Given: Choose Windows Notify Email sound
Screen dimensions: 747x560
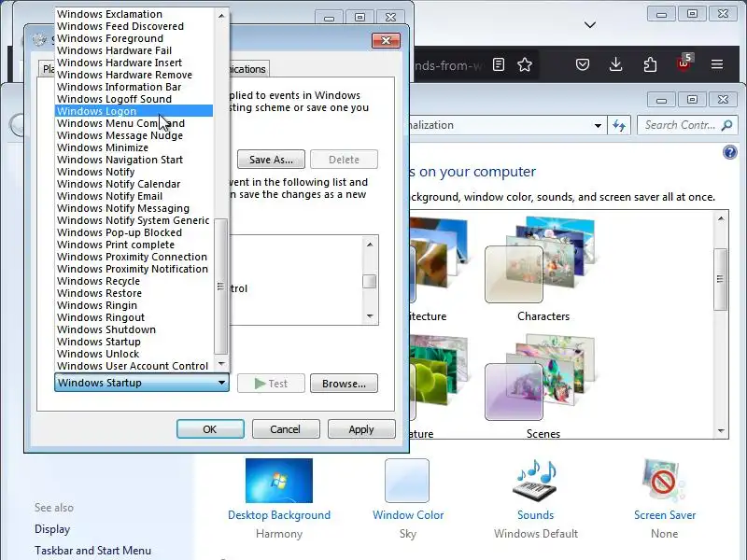Looking at the screenshot, I should coord(134,196).
